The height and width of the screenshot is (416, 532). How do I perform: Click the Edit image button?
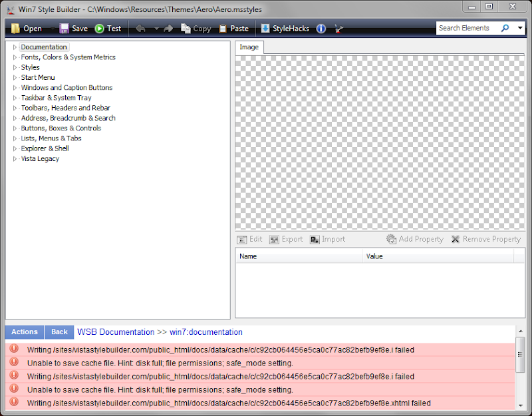[x=250, y=240]
